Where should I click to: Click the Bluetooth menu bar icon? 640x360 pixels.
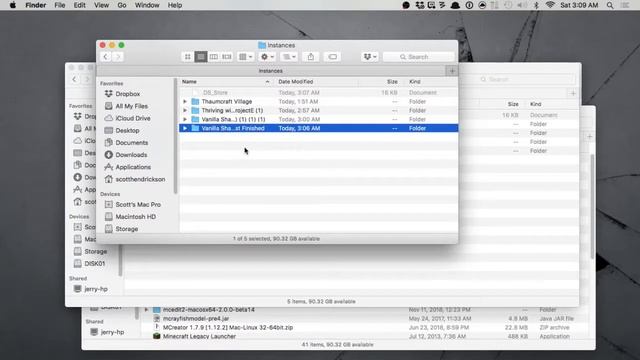(x=536, y=5)
